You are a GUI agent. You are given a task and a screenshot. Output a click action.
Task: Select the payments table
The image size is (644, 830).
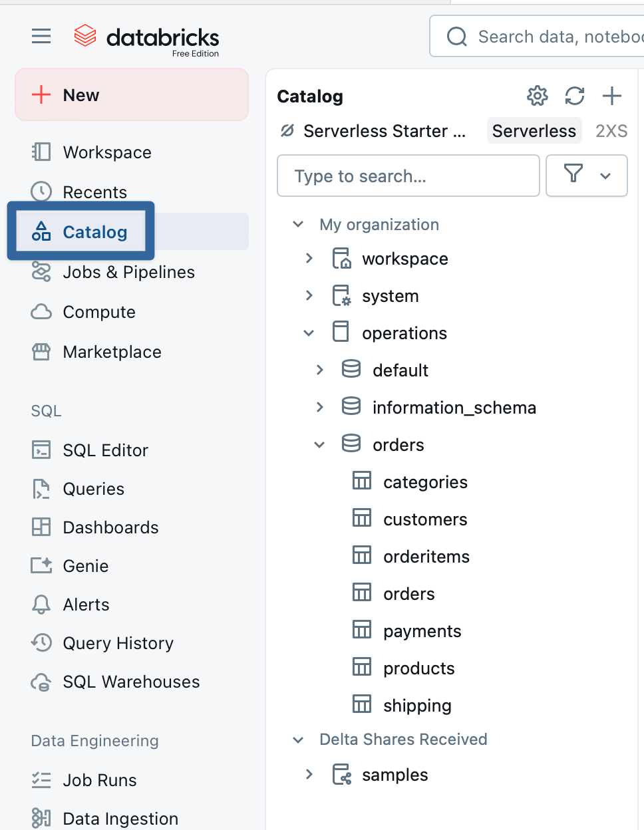[x=422, y=631]
